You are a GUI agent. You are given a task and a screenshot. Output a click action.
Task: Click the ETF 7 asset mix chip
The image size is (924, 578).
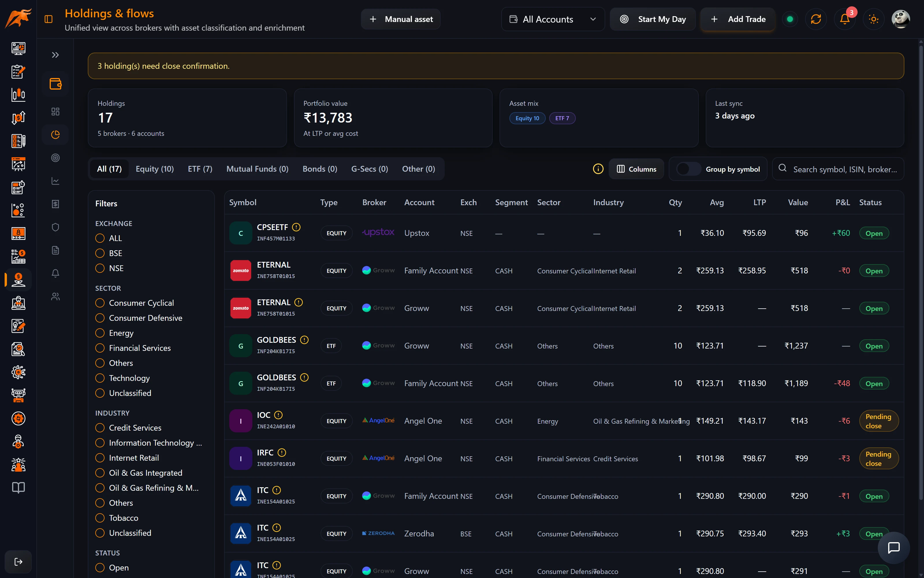[562, 118]
